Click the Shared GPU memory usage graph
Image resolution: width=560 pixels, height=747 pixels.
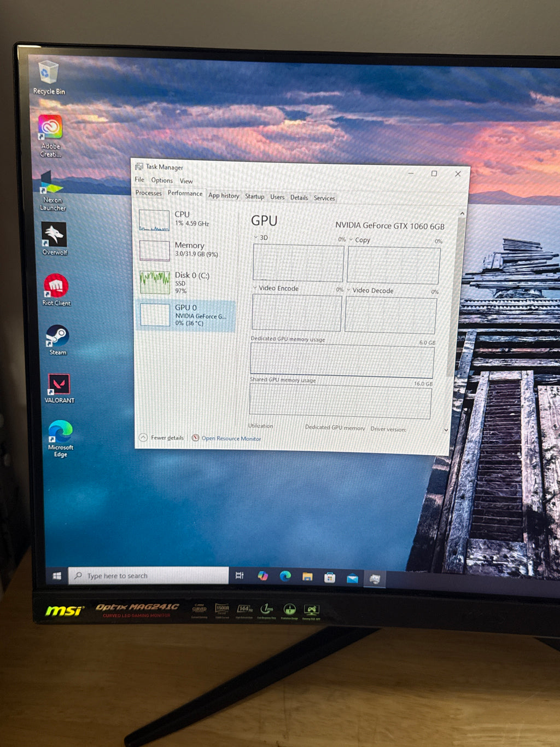[340, 401]
